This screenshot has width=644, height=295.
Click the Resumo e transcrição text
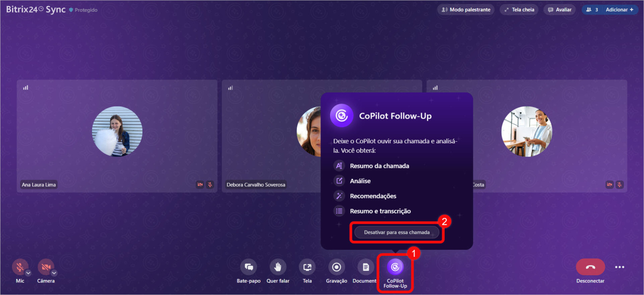[380, 211]
